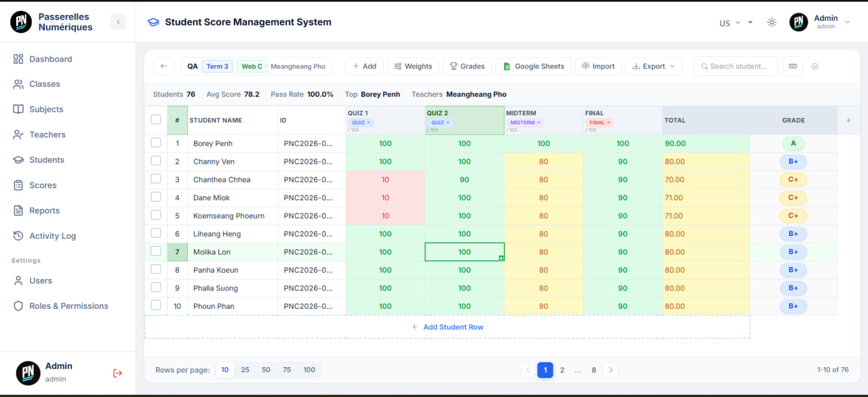868x397 pixels.
Task: Open the Weights settings
Action: pos(413,67)
